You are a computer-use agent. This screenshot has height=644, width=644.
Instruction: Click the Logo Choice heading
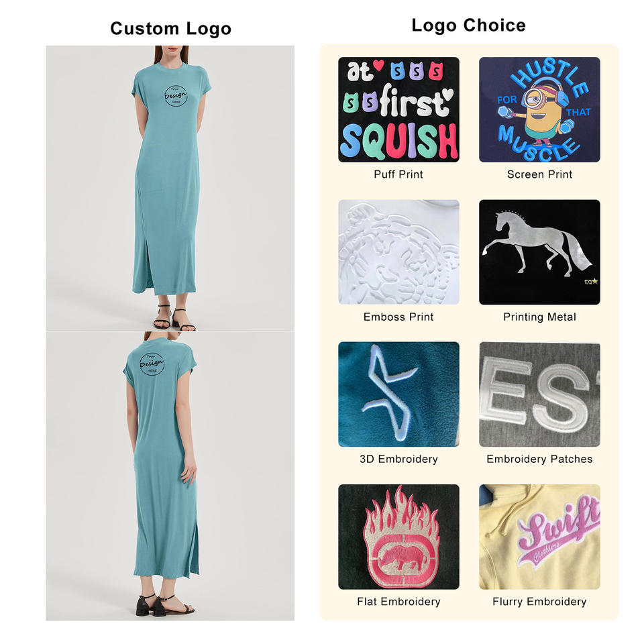click(x=469, y=25)
